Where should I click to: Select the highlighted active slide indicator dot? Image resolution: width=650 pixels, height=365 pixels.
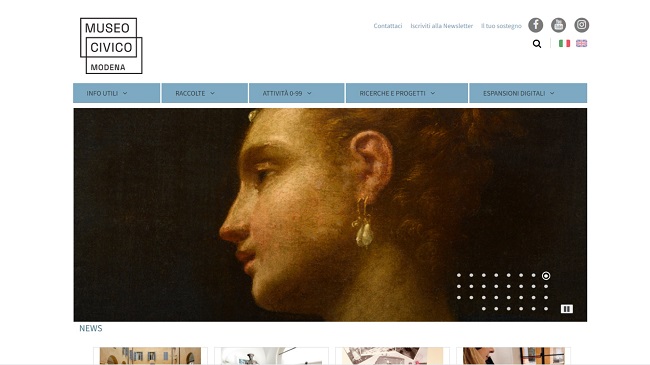[x=546, y=275]
